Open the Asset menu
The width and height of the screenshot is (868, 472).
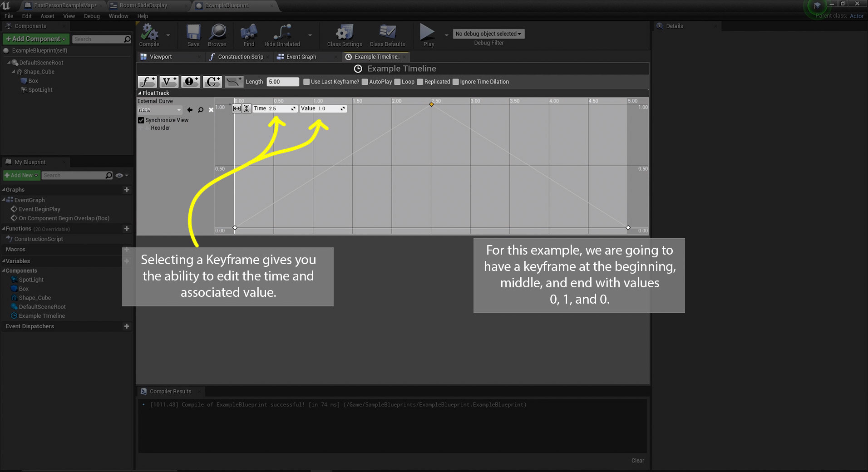coord(47,16)
